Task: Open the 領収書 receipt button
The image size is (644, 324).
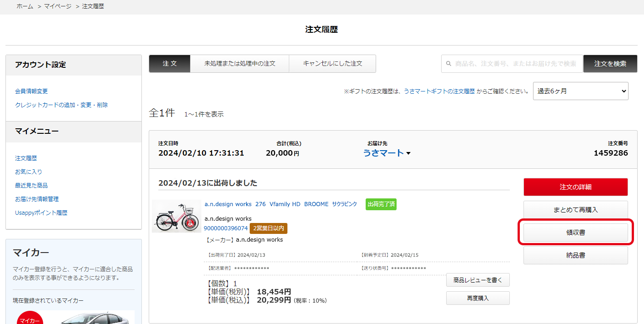Action: (x=576, y=233)
